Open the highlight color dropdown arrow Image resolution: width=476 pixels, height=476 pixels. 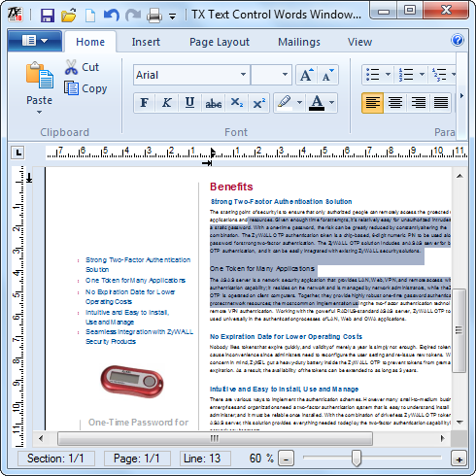coord(299,103)
